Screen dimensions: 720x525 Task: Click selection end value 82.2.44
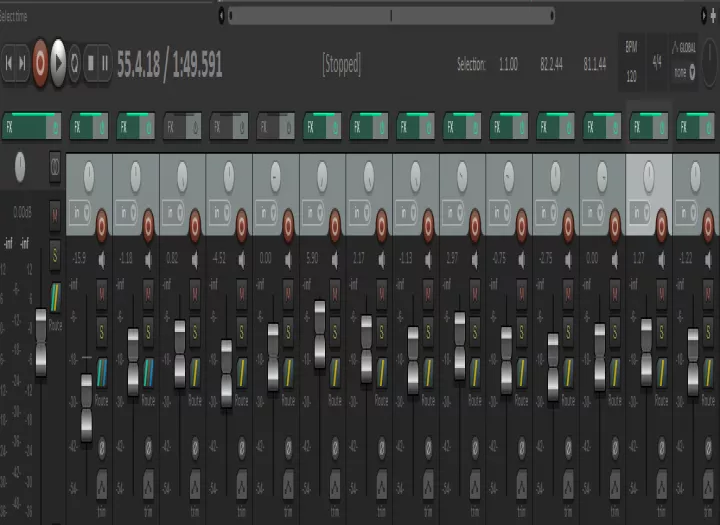click(x=551, y=64)
